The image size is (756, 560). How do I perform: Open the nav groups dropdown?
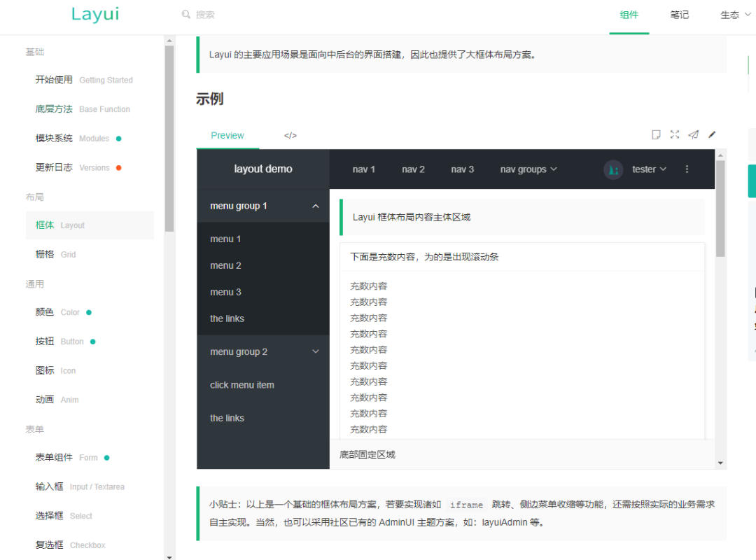point(528,169)
